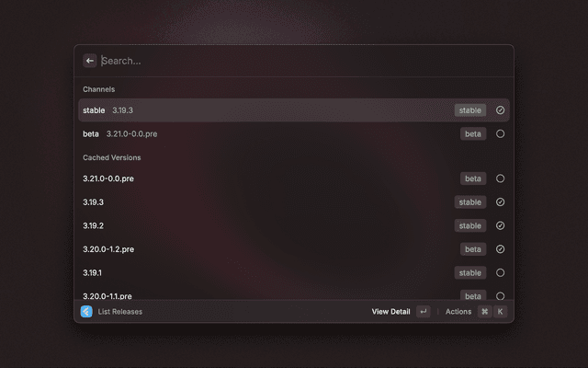Click the View Detail button
Viewport: 588px width, 368px height.
[390, 312]
